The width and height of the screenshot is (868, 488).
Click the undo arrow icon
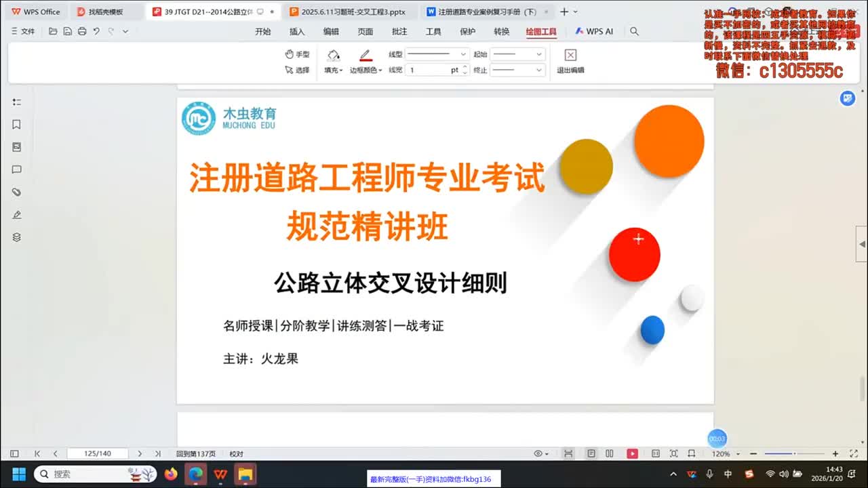pos(96,31)
